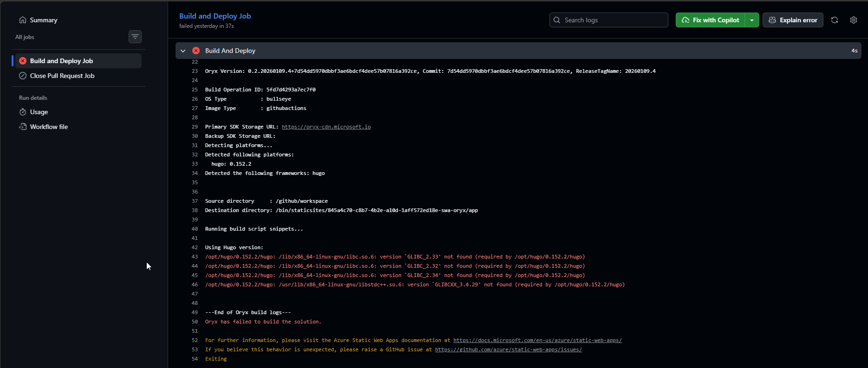868x368 pixels.
Task: Click log line number 54
Action: coord(195,359)
